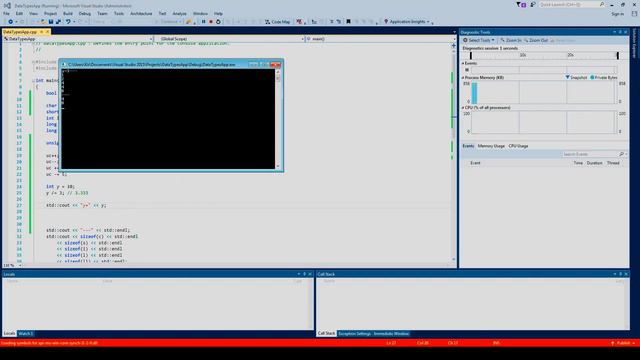This screenshot has width=640, height=360.
Task: Open the Help menu
Action: (x=218, y=13)
